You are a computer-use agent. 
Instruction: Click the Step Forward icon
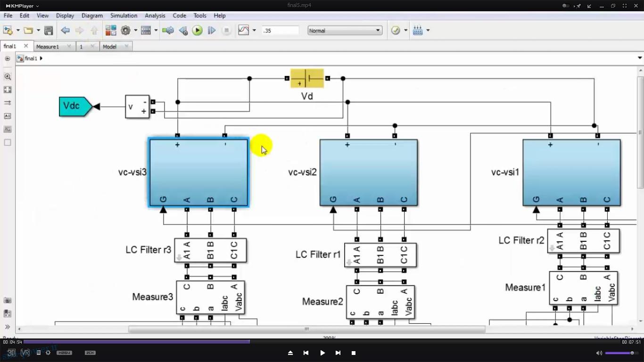pos(212,30)
